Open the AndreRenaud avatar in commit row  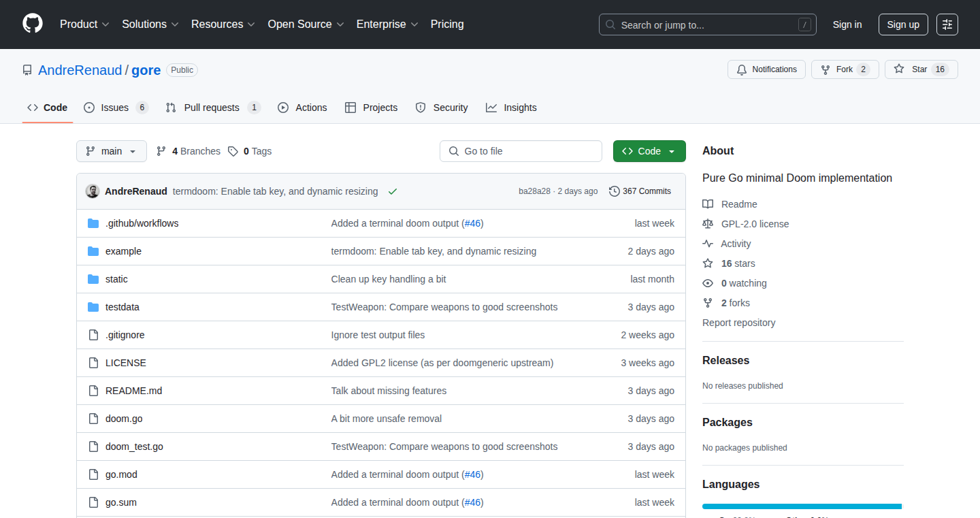(x=93, y=191)
